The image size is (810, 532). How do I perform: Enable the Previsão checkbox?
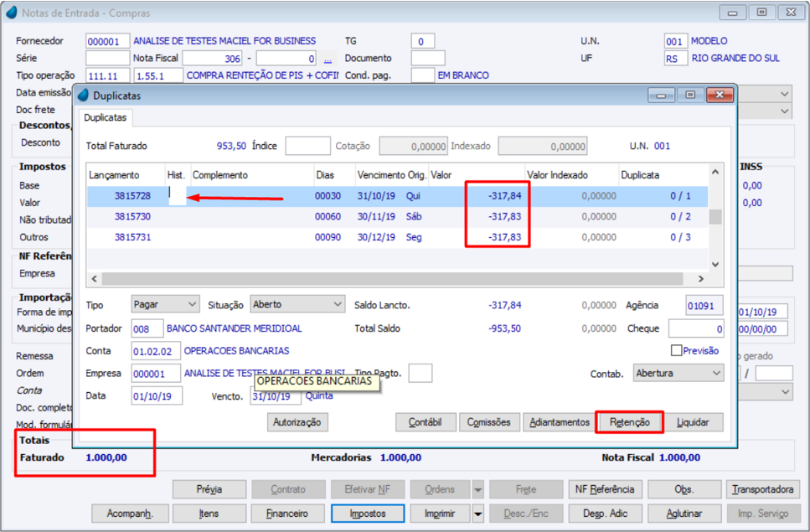[x=677, y=351]
